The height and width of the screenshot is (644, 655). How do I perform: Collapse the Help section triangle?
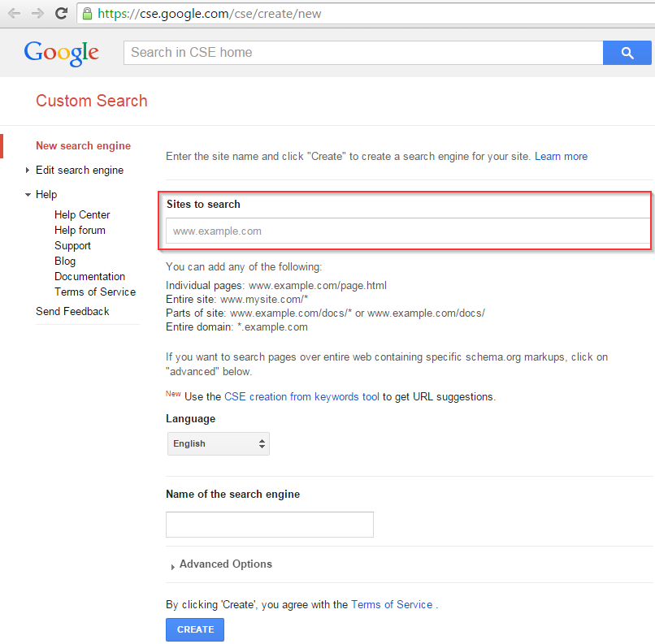click(x=28, y=194)
